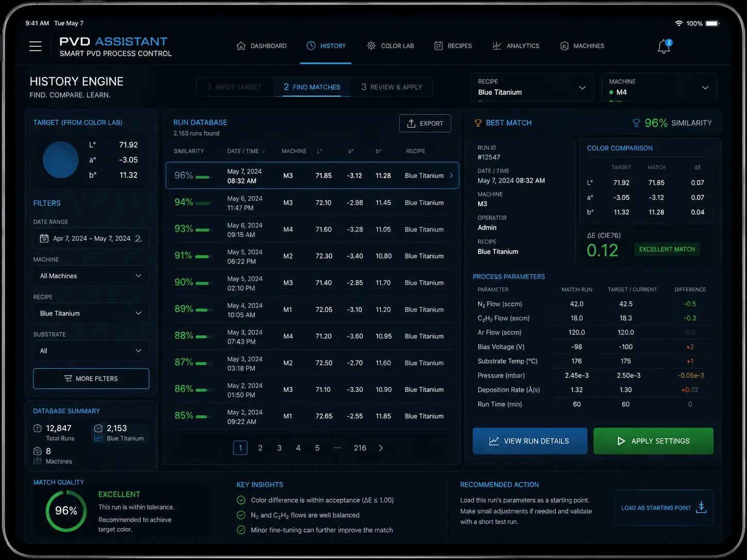This screenshot has width=747, height=560.
Task: Click the Best Match trophy icon
Action: pyautogui.click(x=478, y=123)
